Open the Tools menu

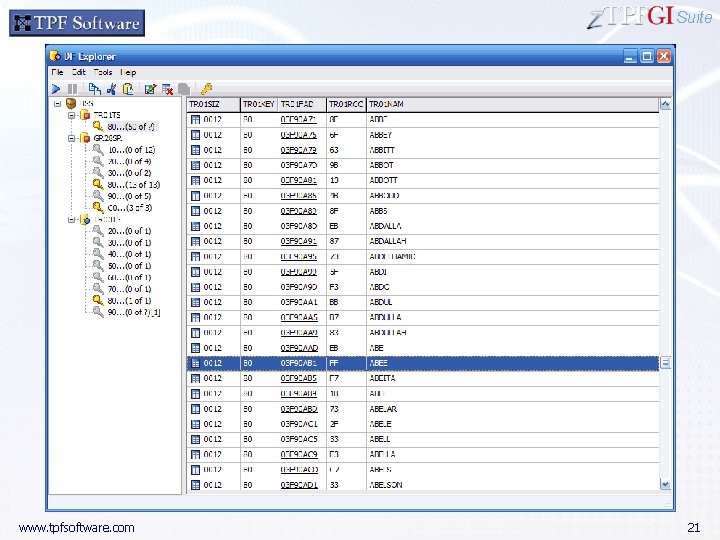[103, 72]
